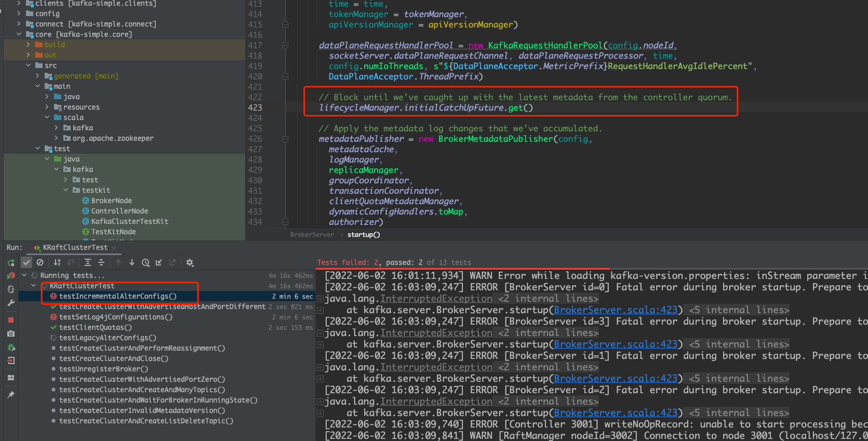Select testSetLog4jConfigurations() failed test

point(115,317)
